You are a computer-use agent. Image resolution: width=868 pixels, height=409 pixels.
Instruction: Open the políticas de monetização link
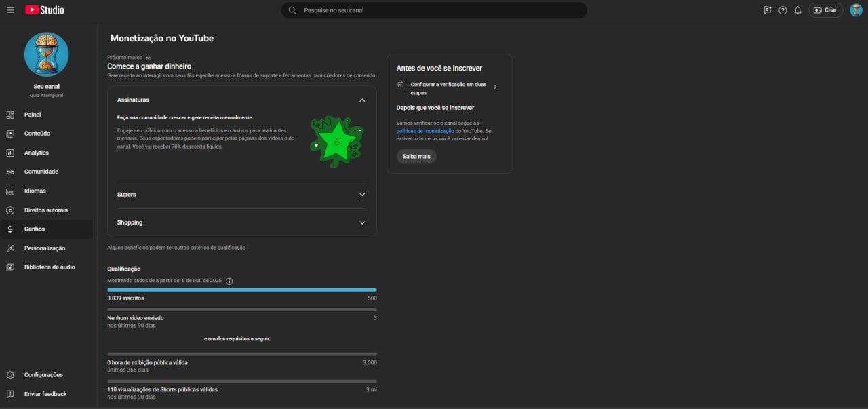pyautogui.click(x=425, y=130)
